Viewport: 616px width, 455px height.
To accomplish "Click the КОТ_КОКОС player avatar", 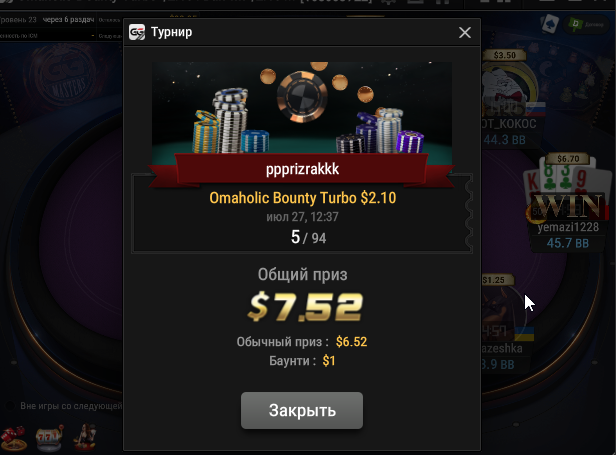I will [507, 89].
